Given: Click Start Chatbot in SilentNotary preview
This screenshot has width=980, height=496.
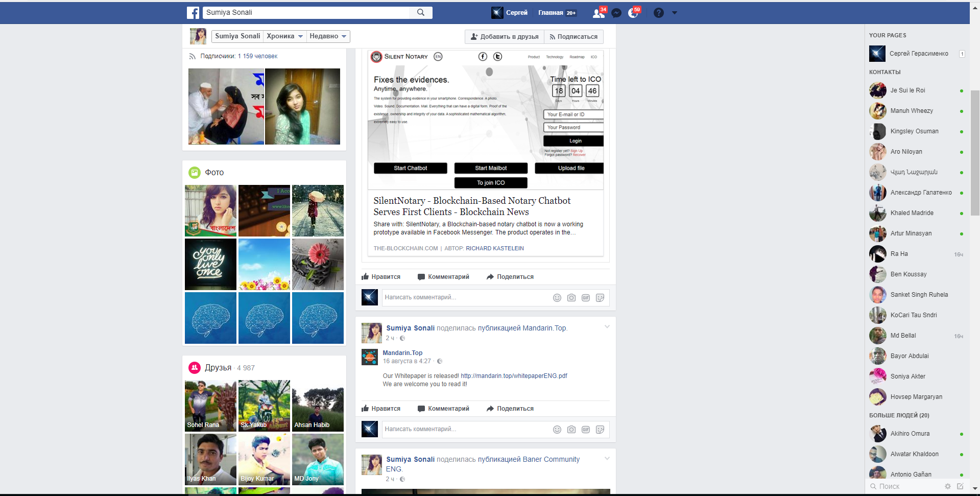Looking at the screenshot, I should (411, 168).
